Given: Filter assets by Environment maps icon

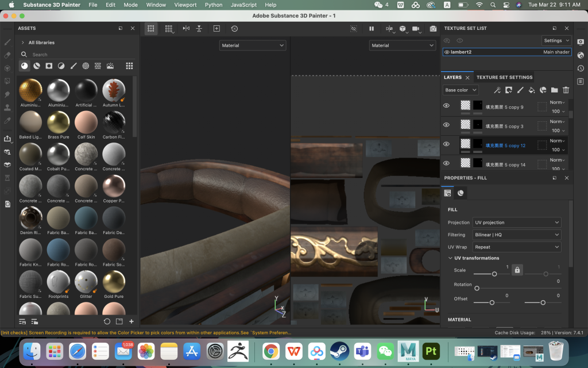Looking at the screenshot, I should pos(110,66).
